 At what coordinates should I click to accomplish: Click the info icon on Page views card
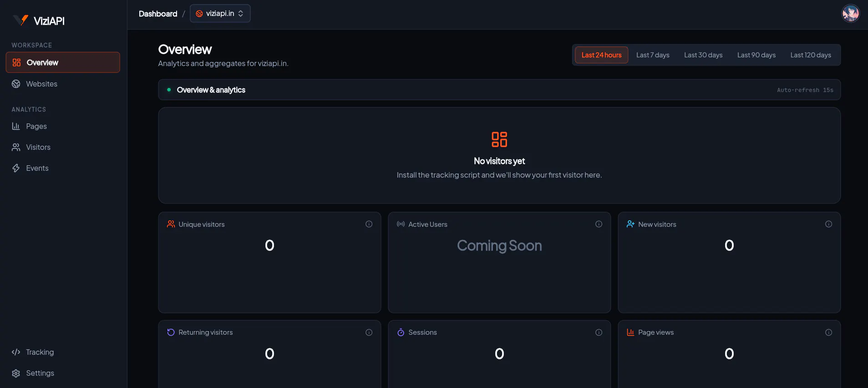[828, 332]
